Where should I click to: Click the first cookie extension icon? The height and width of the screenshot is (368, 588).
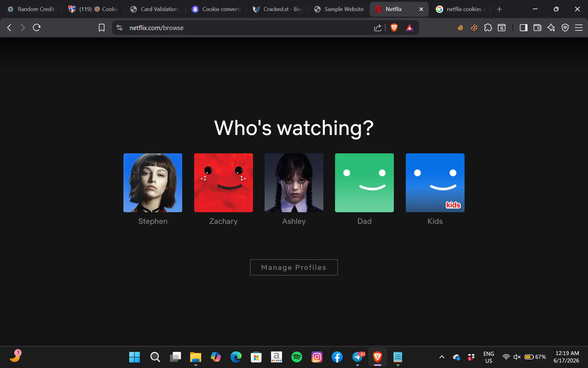460,28
